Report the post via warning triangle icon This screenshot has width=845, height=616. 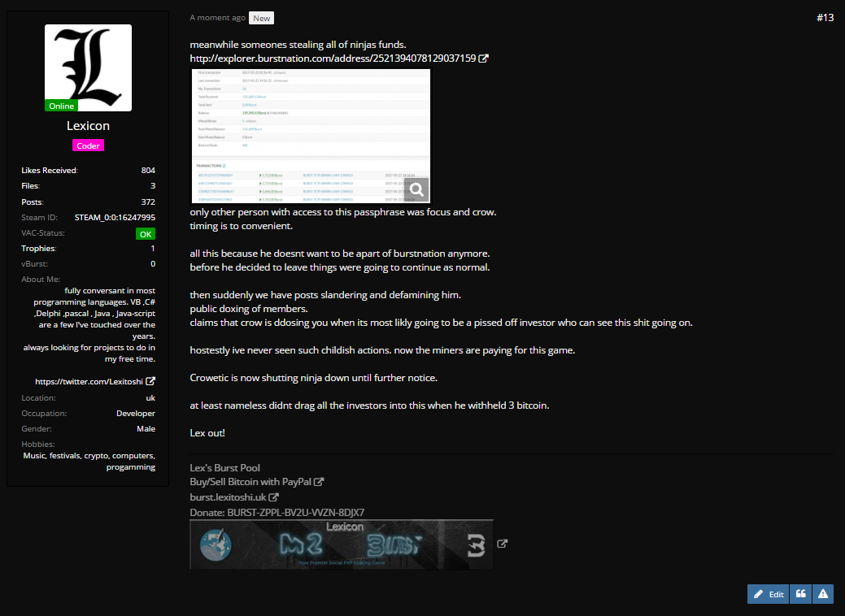click(x=823, y=594)
